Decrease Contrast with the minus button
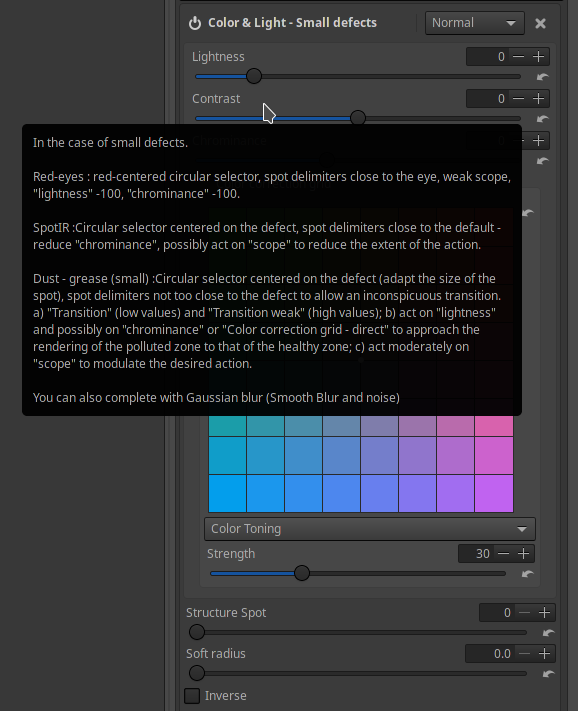This screenshot has height=711, width=578. coord(518,99)
